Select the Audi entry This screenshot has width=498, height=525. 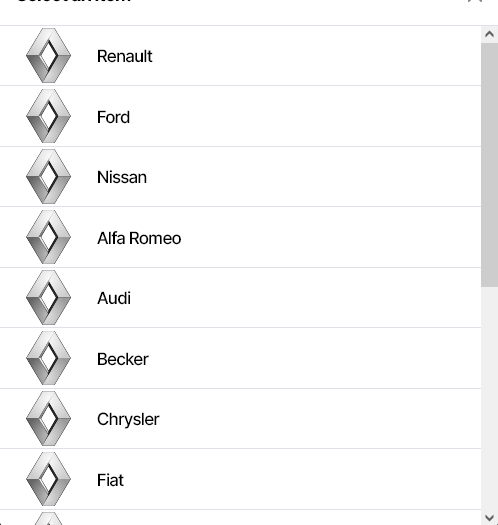240,298
